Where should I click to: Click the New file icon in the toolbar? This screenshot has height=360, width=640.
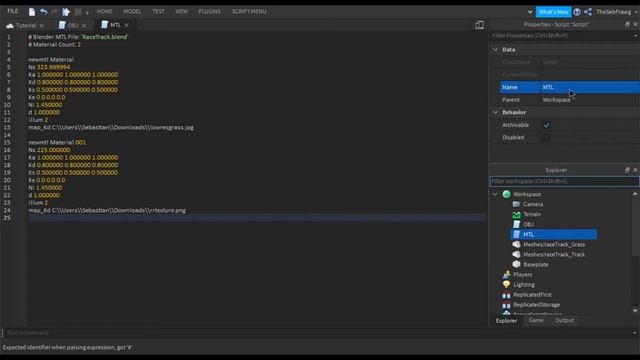click(31, 12)
